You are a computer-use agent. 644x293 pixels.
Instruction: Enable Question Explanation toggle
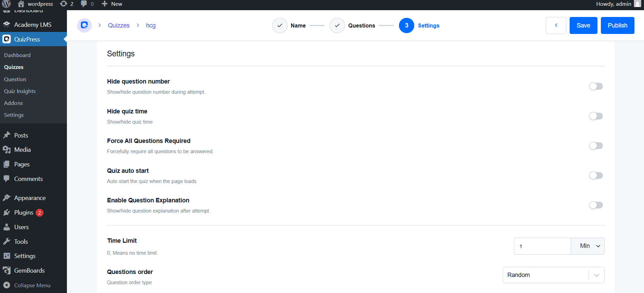[596, 205]
